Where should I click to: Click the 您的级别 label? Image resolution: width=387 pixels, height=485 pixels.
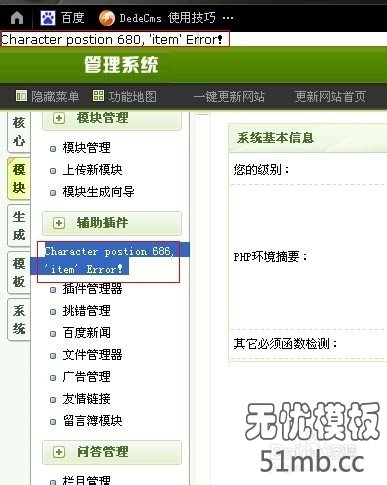(261, 170)
